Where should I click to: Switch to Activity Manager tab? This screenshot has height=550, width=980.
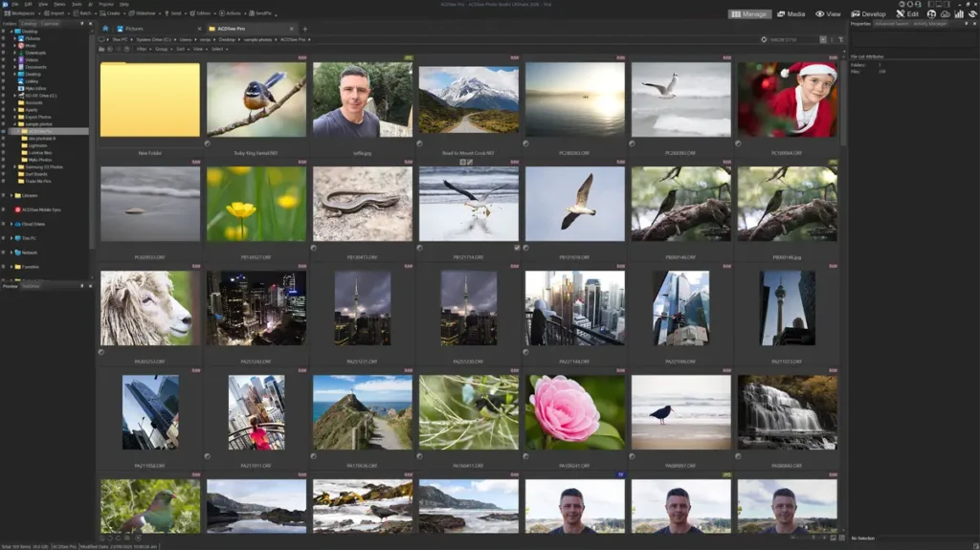pyautogui.click(x=929, y=24)
